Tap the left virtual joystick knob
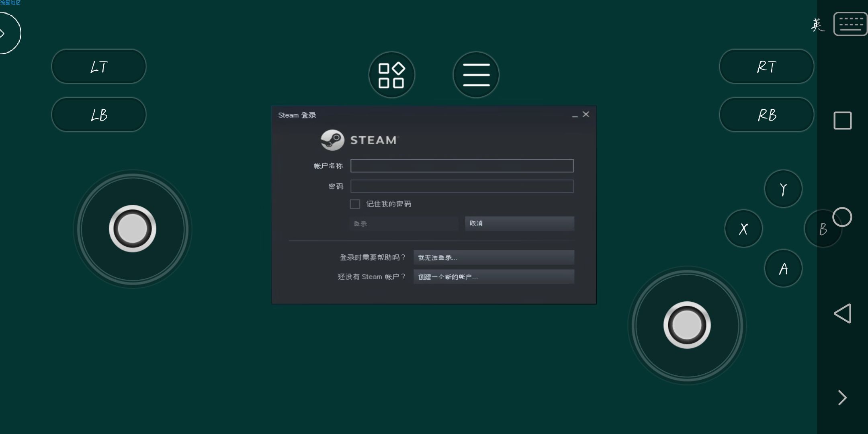This screenshot has width=868, height=434. point(133,229)
